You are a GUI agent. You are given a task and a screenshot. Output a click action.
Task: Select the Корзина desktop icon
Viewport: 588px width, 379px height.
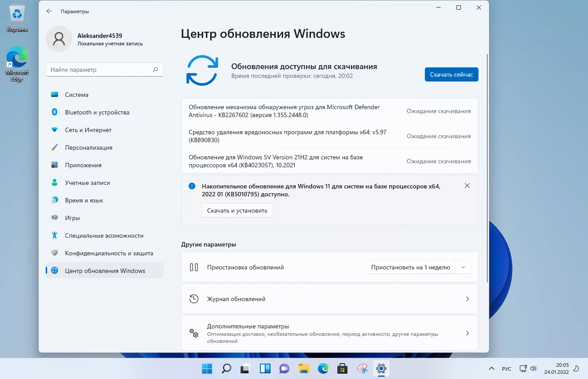click(x=17, y=19)
